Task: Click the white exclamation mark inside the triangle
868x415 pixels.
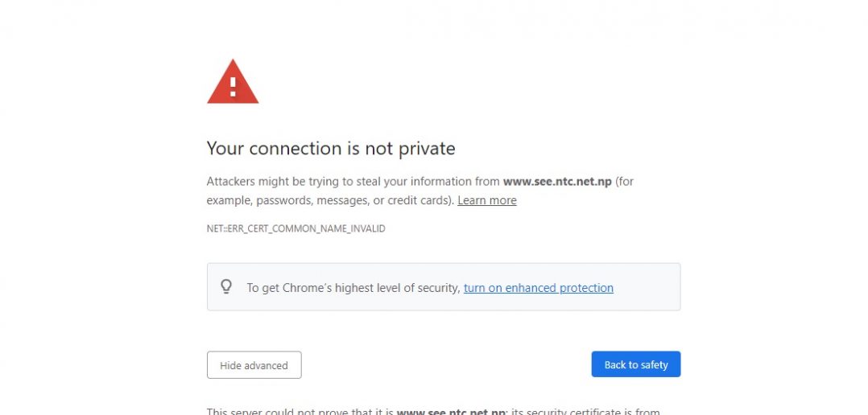Action: pos(233,86)
